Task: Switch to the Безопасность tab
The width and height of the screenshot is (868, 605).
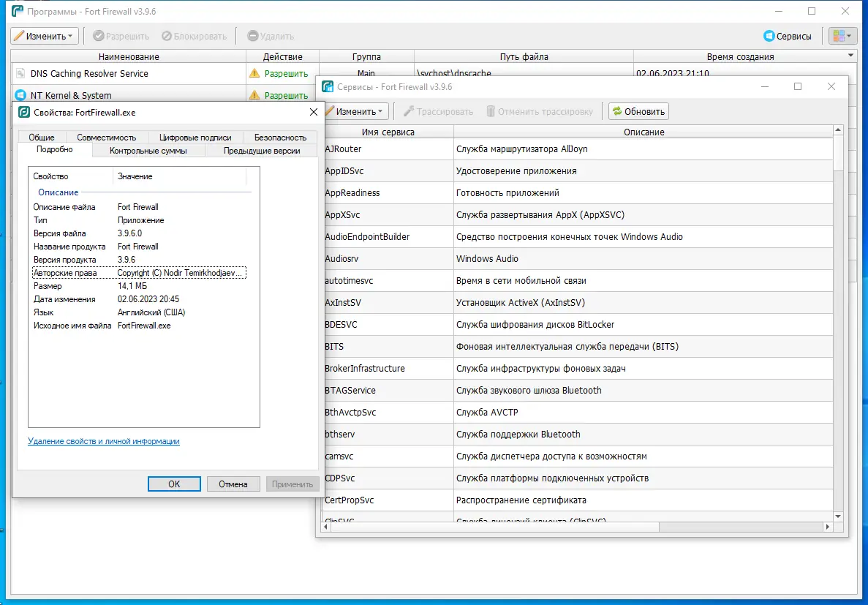Action: [x=280, y=138]
